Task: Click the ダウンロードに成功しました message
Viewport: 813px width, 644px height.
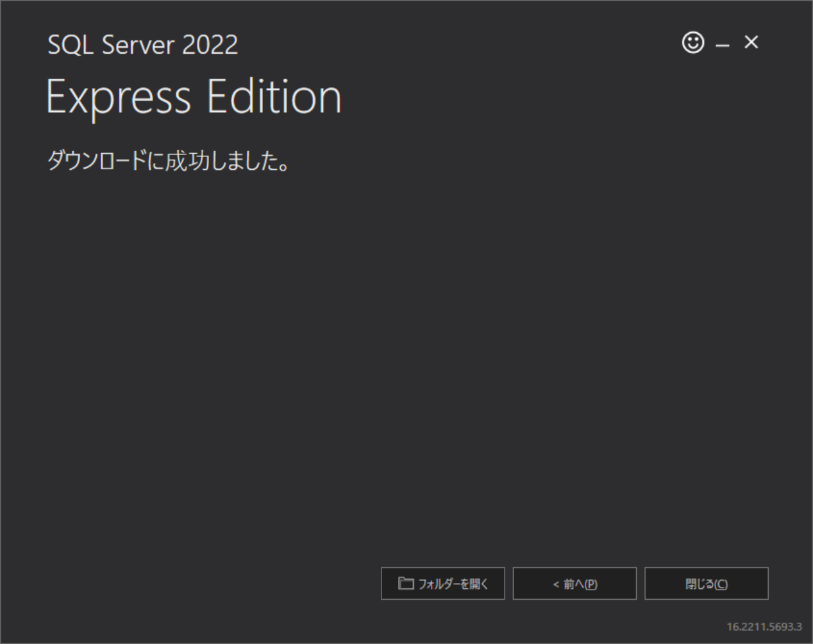Action: click(169, 160)
